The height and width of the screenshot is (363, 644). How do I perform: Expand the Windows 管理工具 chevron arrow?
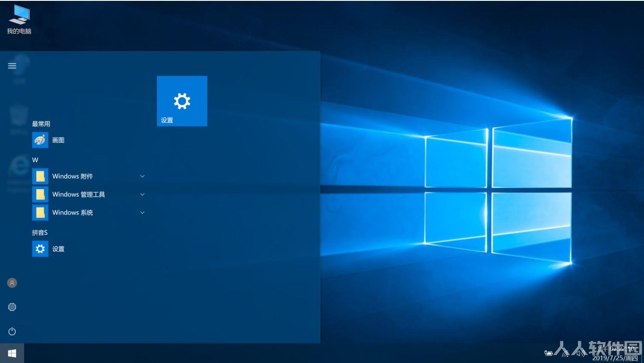(142, 194)
